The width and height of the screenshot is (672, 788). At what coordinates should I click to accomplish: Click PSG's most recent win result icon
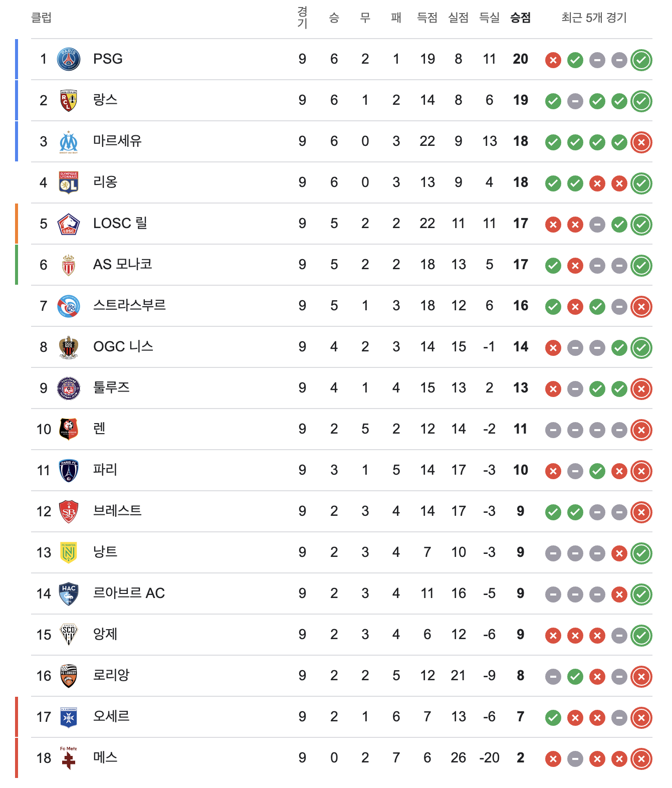[641, 60]
